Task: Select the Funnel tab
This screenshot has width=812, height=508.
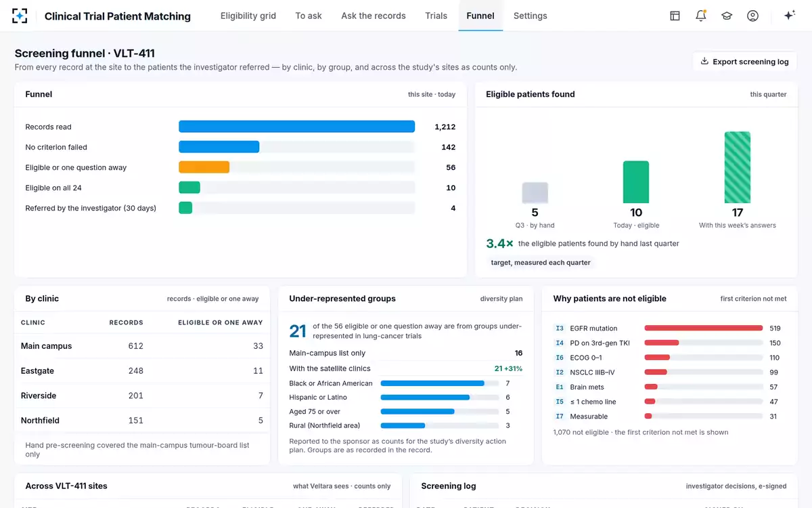Action: tap(480, 16)
